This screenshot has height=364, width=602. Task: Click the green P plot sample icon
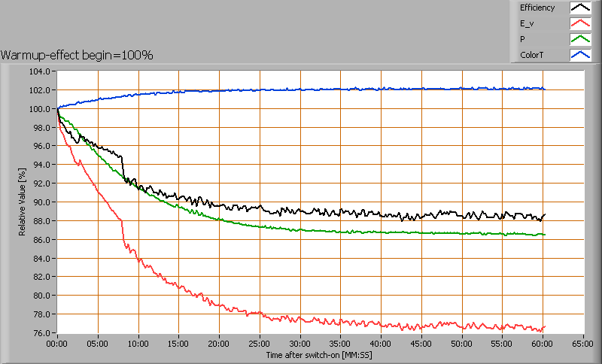(x=580, y=39)
